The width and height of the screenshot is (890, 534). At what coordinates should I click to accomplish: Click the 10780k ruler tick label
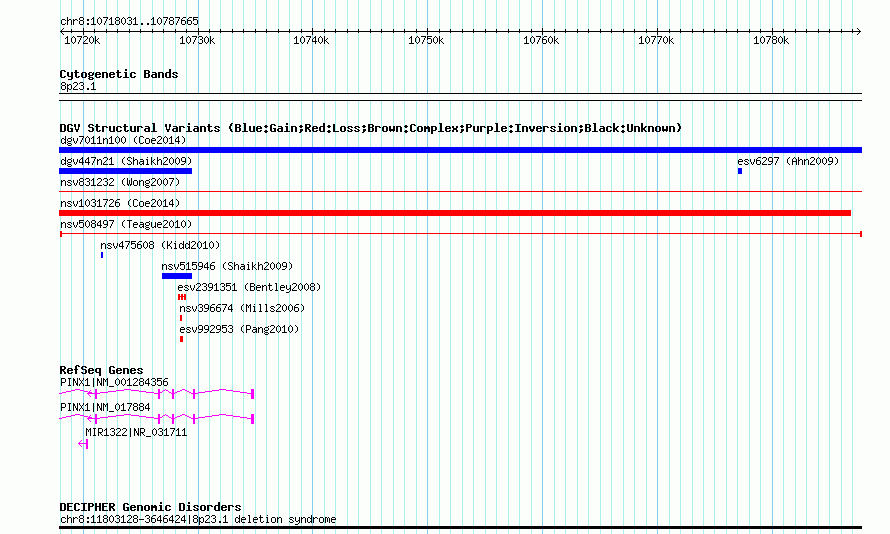(x=771, y=40)
